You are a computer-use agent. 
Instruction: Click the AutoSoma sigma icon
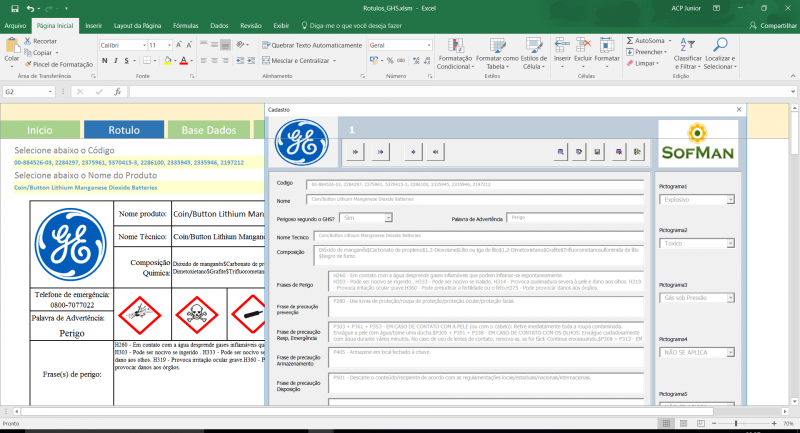tap(628, 41)
